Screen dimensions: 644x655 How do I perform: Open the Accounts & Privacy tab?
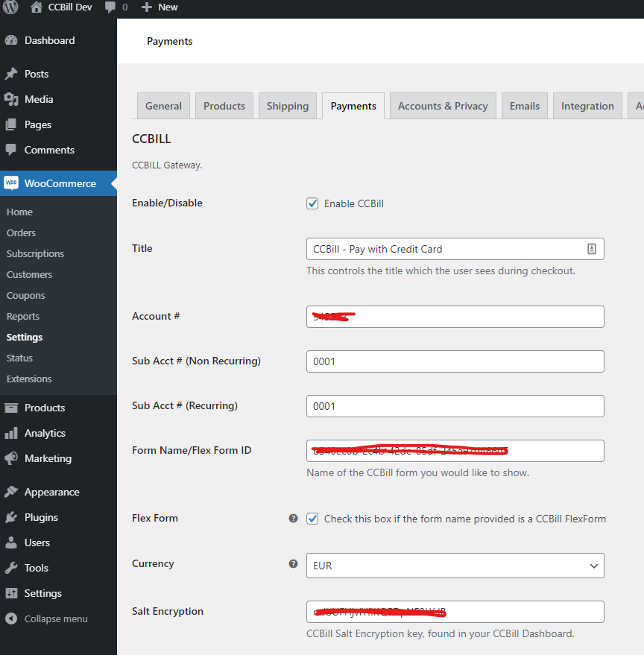(x=443, y=106)
